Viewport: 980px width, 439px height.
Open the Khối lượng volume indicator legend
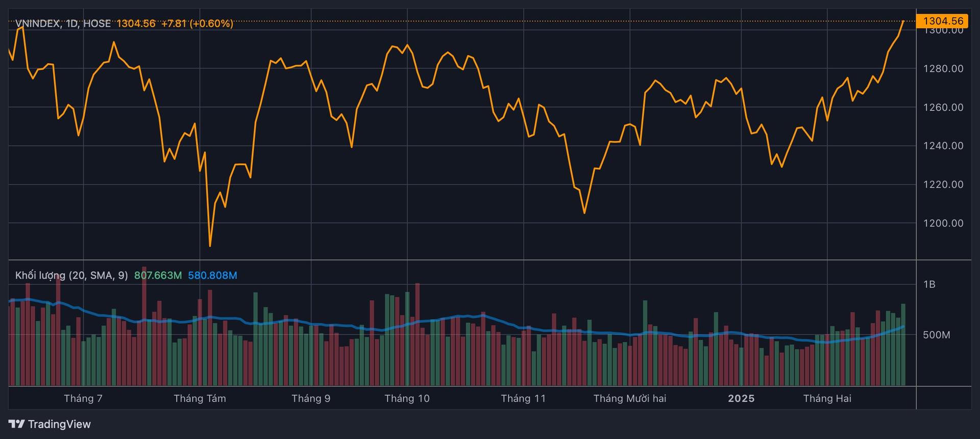tap(71, 275)
